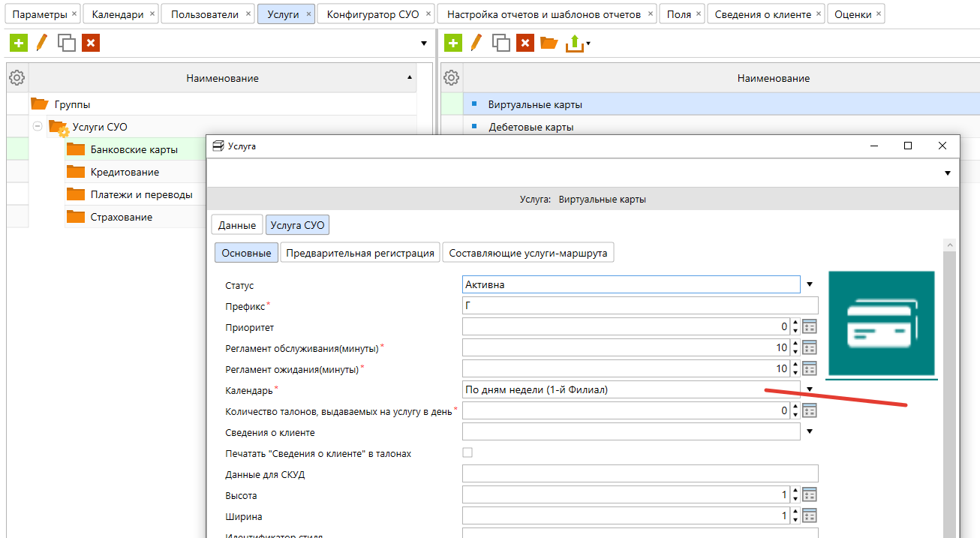The height and width of the screenshot is (538, 980).
Task: Open calculator for Ширина field
Action: click(x=810, y=515)
